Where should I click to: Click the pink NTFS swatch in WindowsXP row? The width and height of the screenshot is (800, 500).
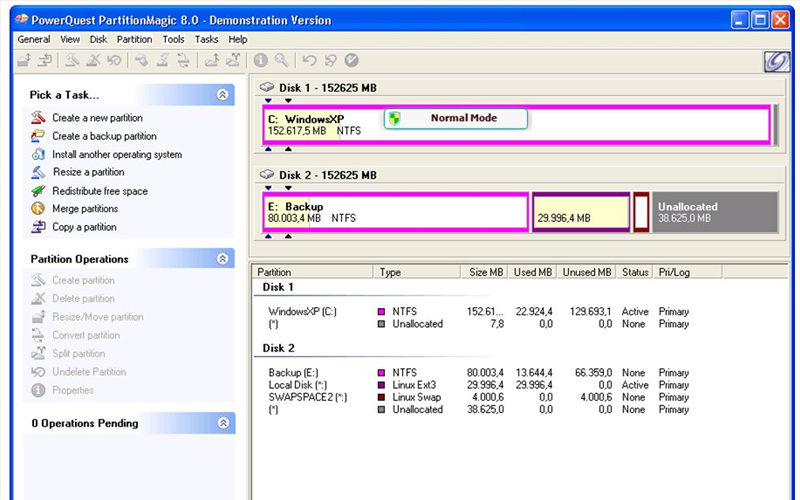pos(381,311)
